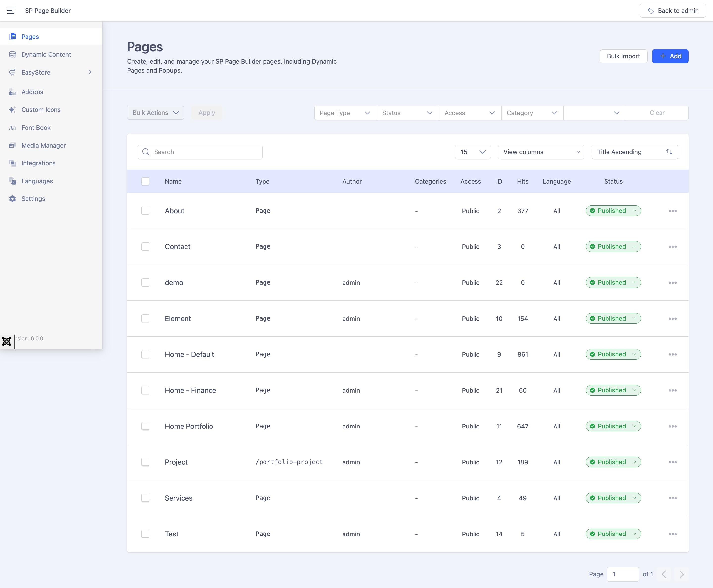713x588 pixels.
Task: Open three-dot menu for Test page
Action: click(672, 534)
